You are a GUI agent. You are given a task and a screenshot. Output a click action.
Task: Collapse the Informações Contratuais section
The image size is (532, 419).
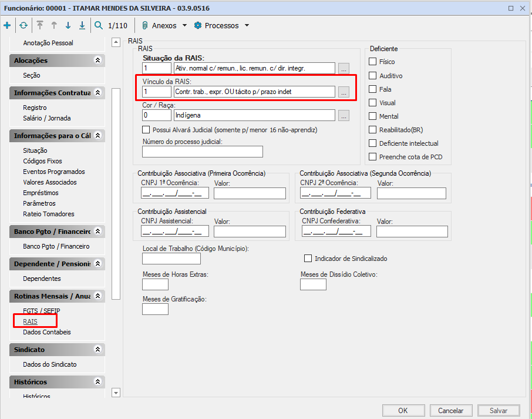point(97,92)
